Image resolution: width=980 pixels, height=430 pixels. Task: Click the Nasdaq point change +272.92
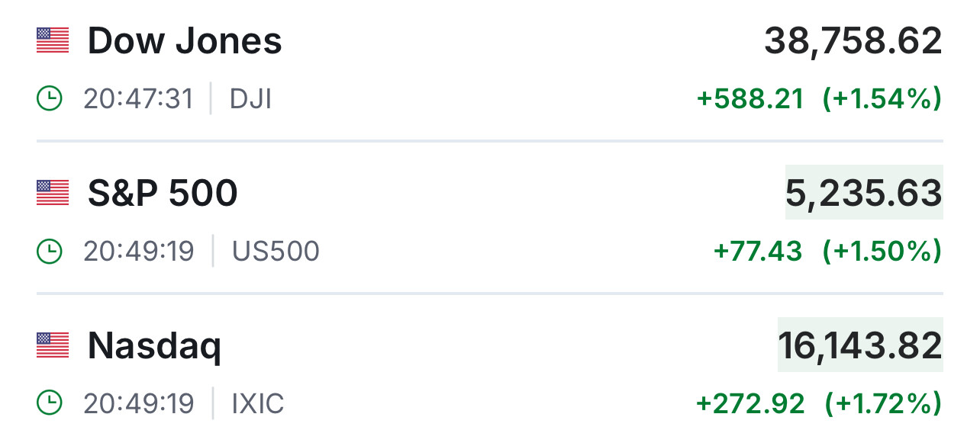point(750,404)
